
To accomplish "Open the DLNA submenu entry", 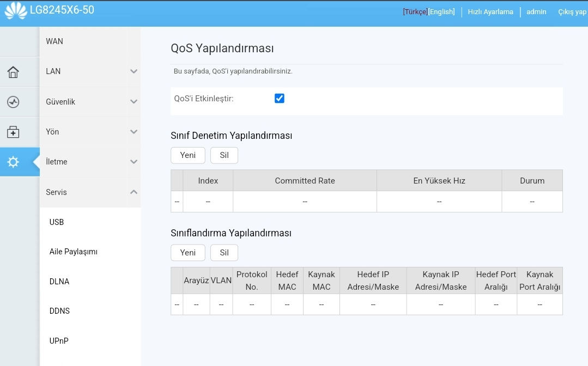I will (59, 282).
